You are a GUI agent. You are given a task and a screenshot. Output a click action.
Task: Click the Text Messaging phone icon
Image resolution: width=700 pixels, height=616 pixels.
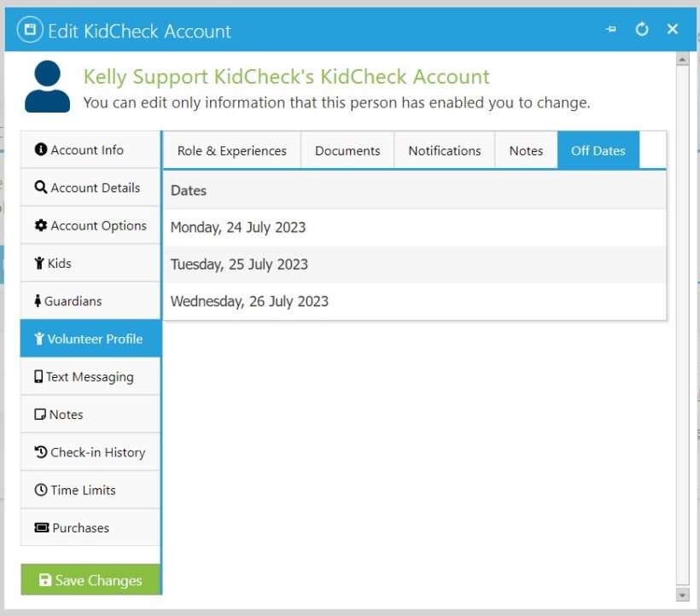pyautogui.click(x=38, y=376)
